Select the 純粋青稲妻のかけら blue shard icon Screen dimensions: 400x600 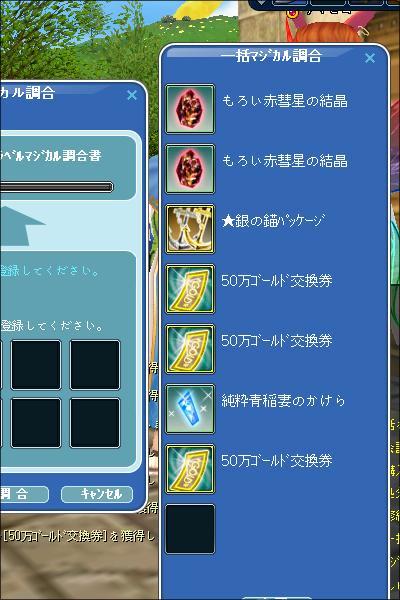pos(190,409)
